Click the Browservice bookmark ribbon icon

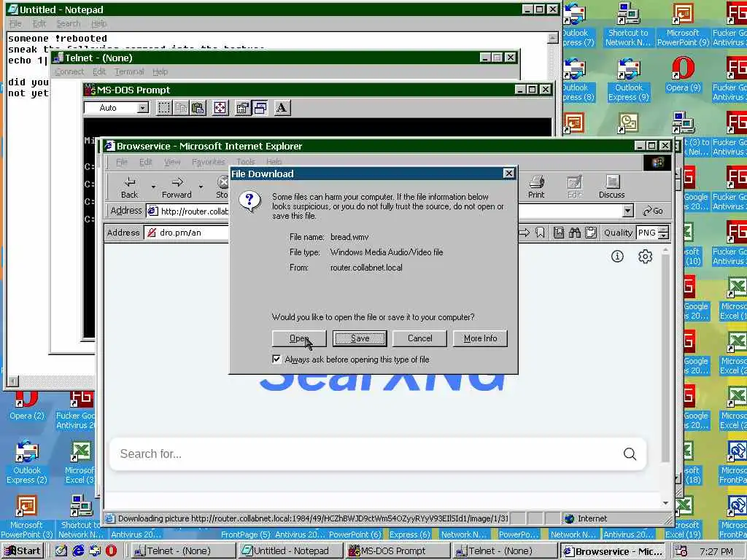pos(540,233)
